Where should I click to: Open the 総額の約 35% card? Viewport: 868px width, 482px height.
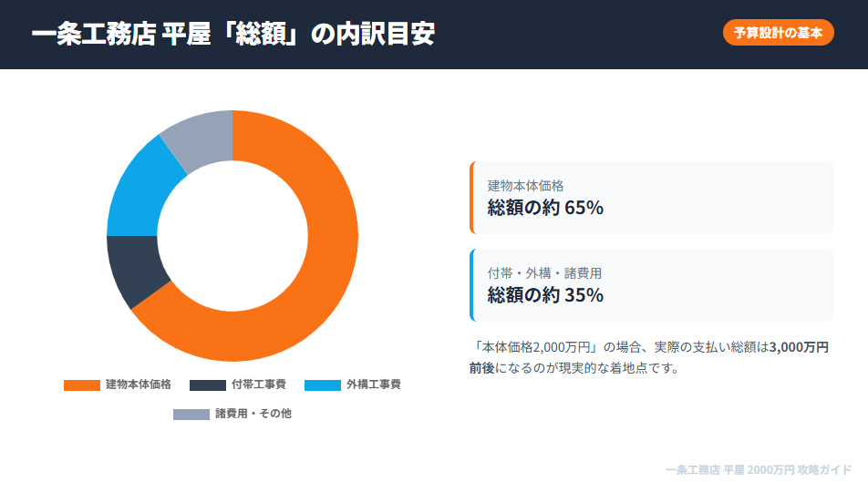[652, 285]
